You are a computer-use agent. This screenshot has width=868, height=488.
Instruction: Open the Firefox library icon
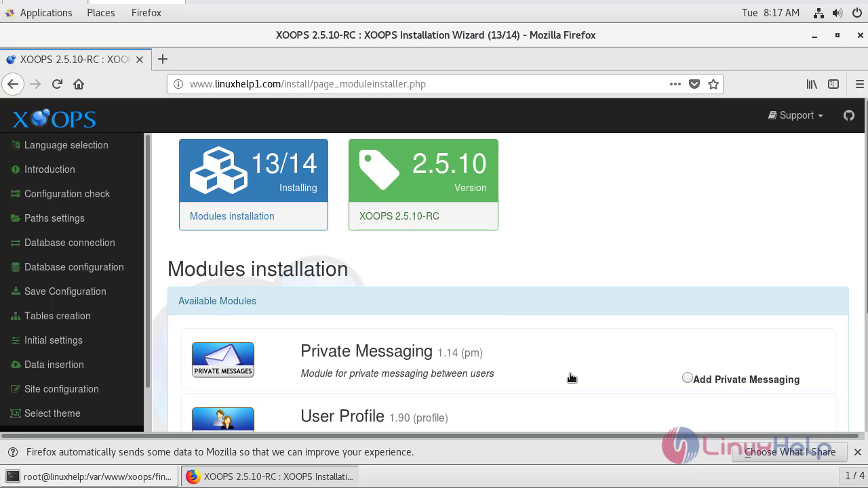click(812, 84)
